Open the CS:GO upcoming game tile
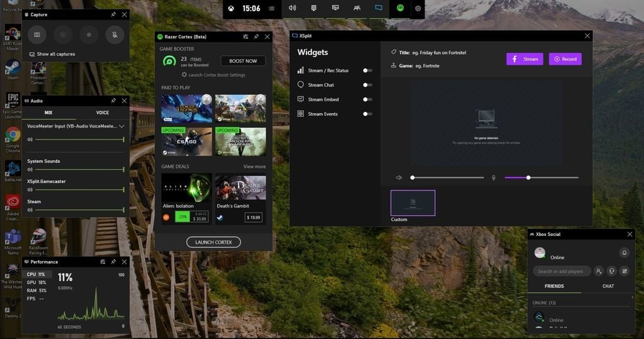This screenshot has width=644, height=339. [x=187, y=142]
